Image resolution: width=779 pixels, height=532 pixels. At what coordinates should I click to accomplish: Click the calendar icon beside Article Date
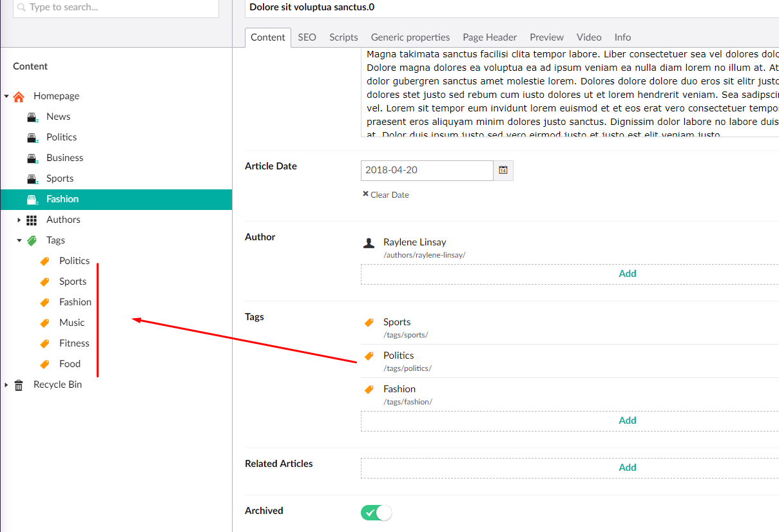[x=503, y=171]
